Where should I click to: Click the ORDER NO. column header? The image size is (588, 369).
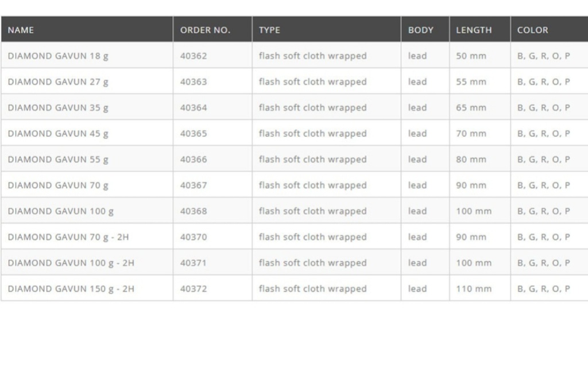[205, 30]
